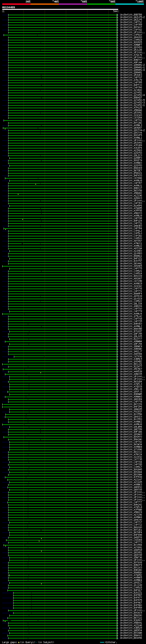
Task: Open hit UniRef100_B8B7B8
Action: click(131, 15)
